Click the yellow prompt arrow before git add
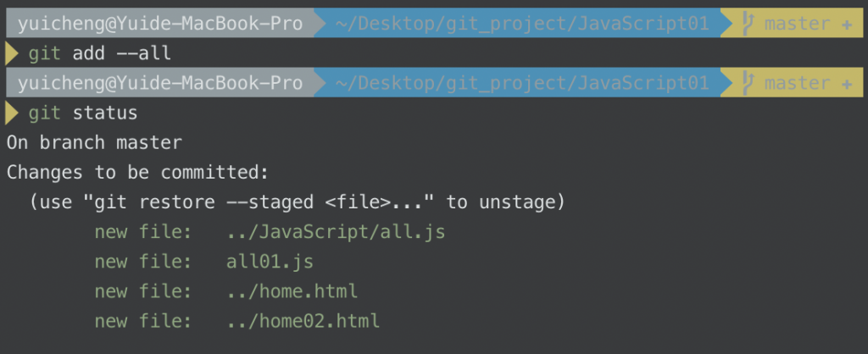Viewport: 868px width, 354px height. coord(12,53)
